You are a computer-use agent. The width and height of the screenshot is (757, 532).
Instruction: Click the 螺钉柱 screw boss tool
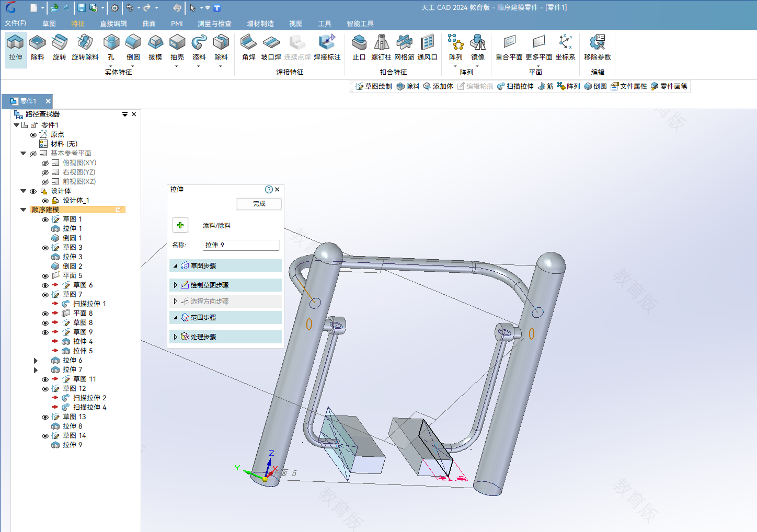(382, 48)
